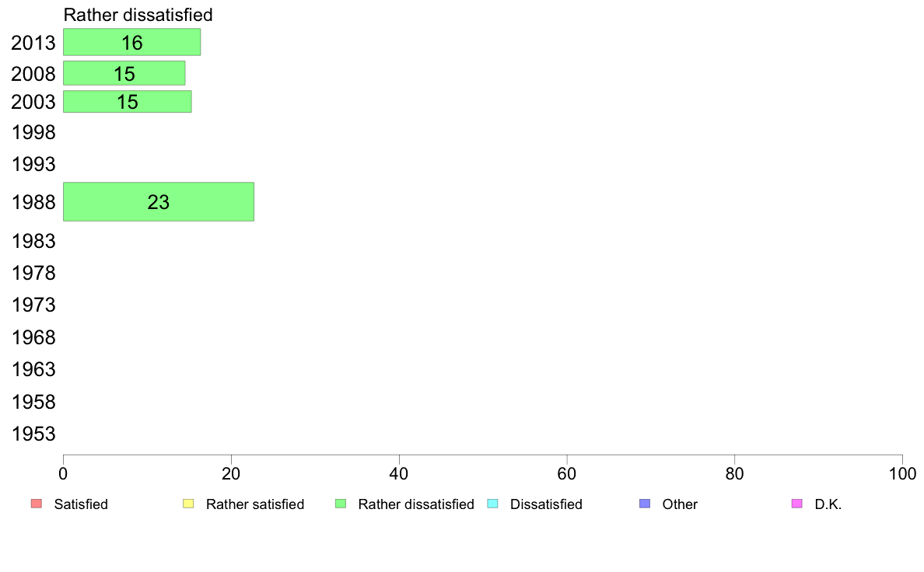Click the blue Other legend swatch
Screen dimensions: 924x572
click(645, 504)
